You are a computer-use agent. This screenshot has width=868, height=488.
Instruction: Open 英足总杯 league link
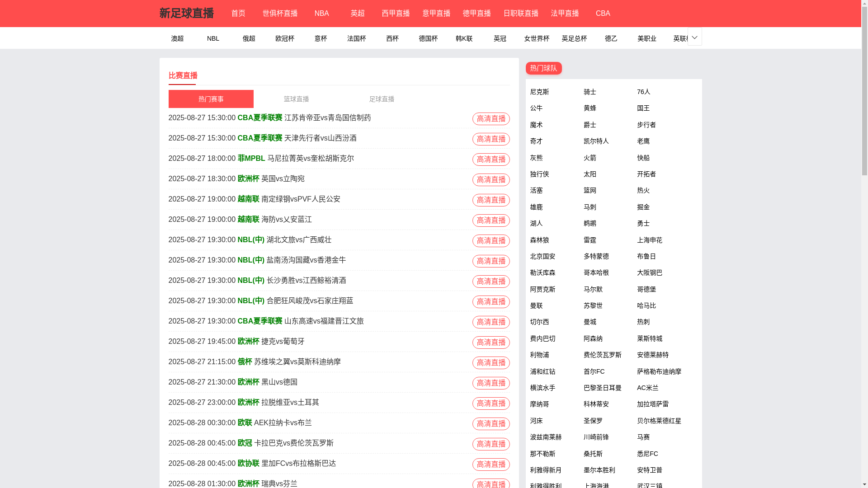click(574, 38)
